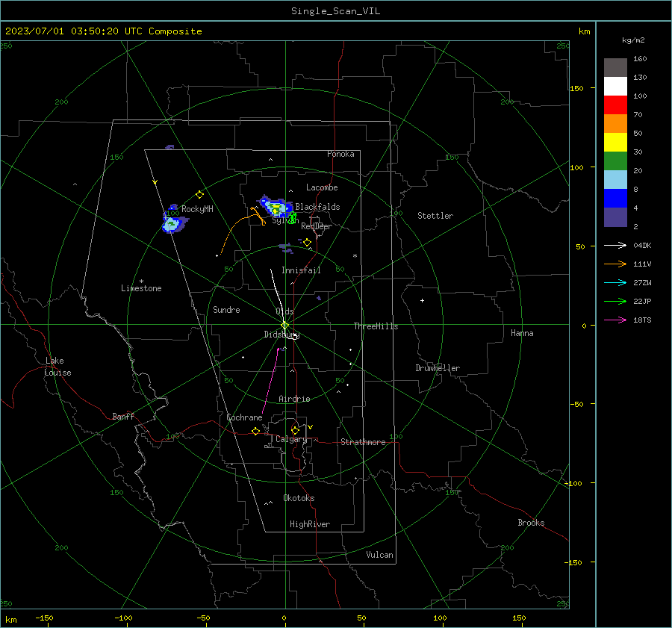672x628 pixels.
Task: Click the Banff town label
Action: pyautogui.click(x=123, y=416)
